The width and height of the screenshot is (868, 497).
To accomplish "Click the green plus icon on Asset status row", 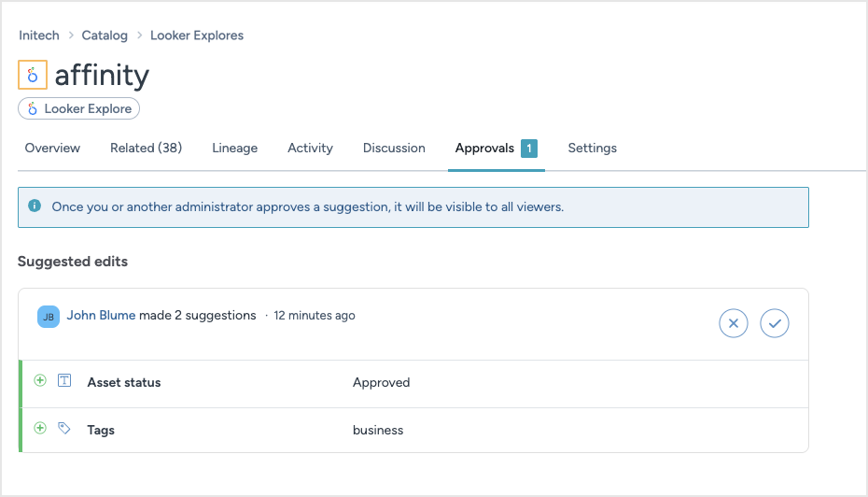I will [x=40, y=380].
